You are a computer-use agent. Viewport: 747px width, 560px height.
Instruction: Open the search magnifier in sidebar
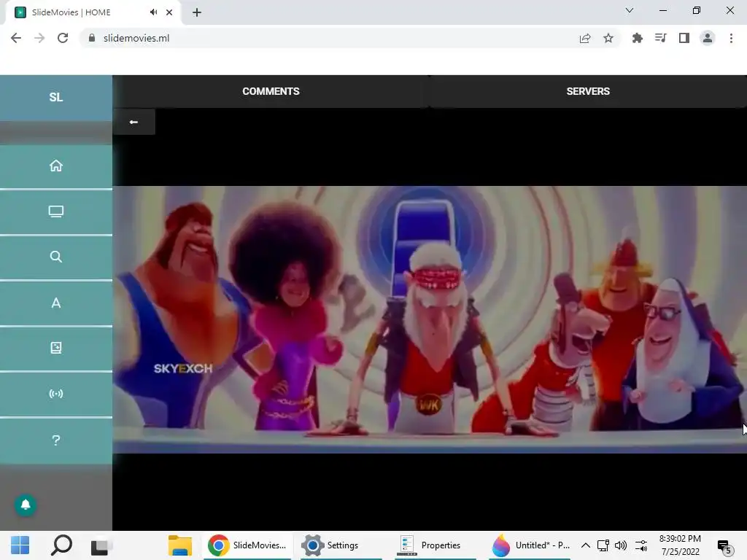(55, 257)
